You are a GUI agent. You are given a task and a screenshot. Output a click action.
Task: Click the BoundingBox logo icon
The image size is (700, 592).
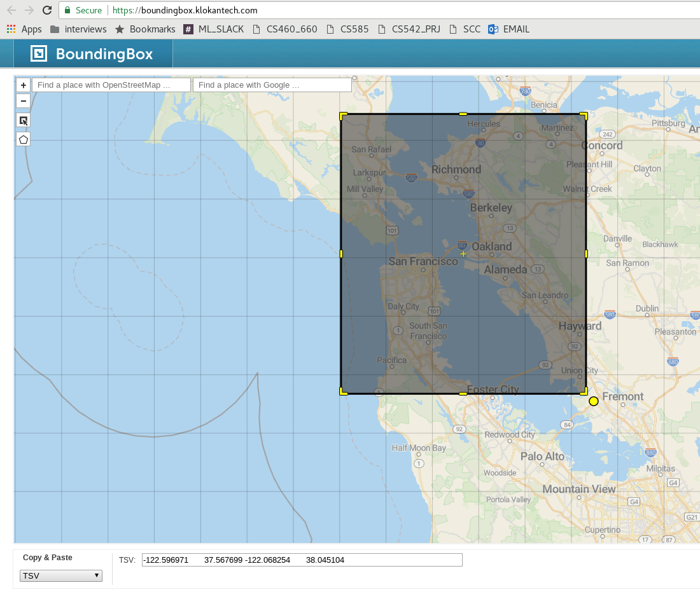[x=38, y=53]
